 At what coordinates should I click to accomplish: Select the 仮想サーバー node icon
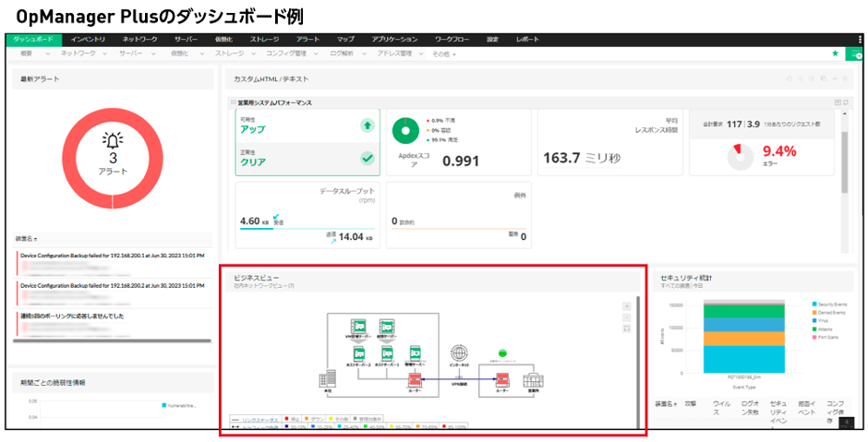pyautogui.click(x=386, y=326)
